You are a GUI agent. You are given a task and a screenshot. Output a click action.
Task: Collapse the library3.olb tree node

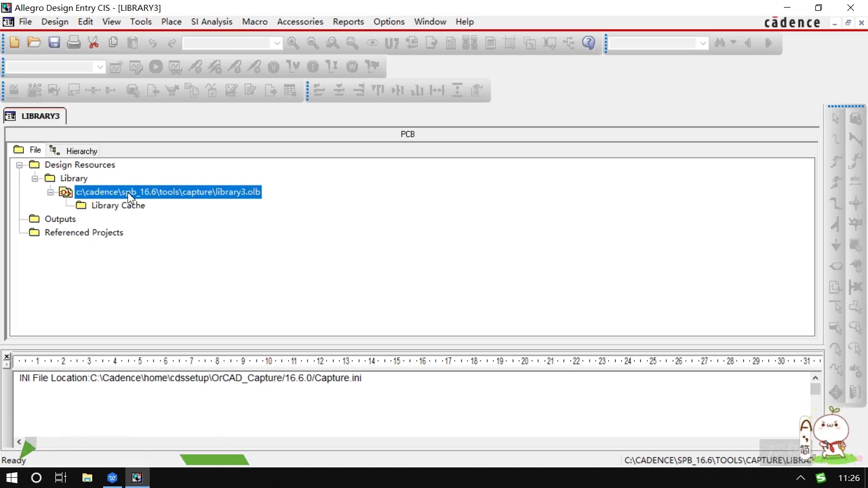[x=50, y=192]
